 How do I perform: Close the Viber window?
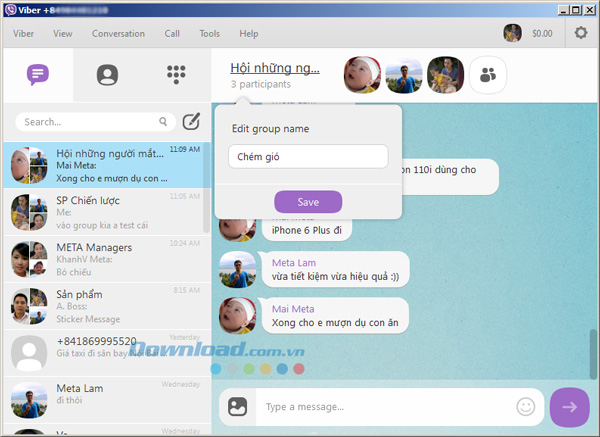[x=590, y=10]
